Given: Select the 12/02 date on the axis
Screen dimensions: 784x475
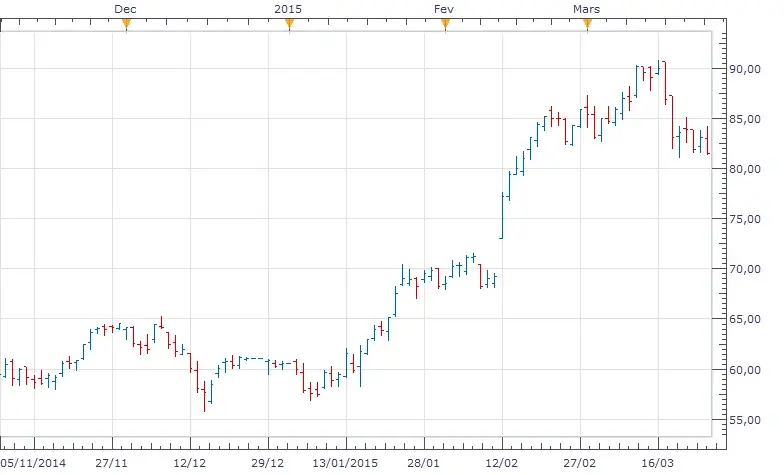Looking at the screenshot, I should (502, 464).
